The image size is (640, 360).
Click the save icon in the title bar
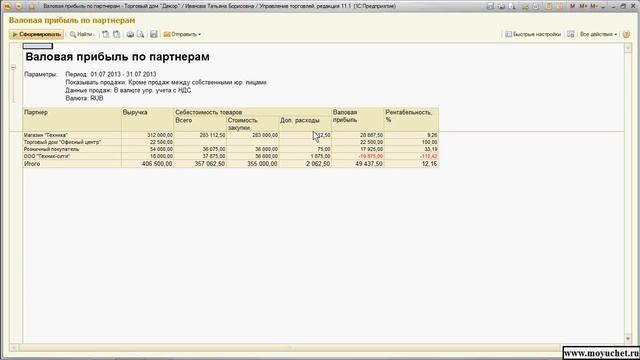point(490,6)
